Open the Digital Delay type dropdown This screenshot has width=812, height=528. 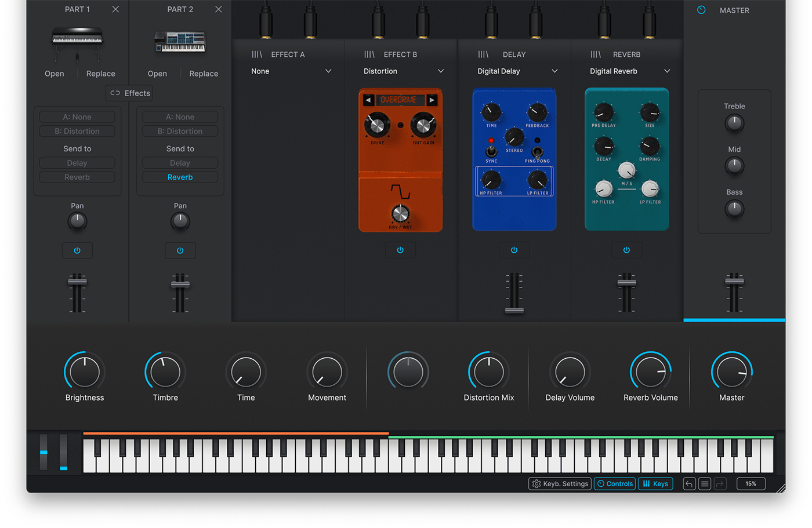pos(554,71)
